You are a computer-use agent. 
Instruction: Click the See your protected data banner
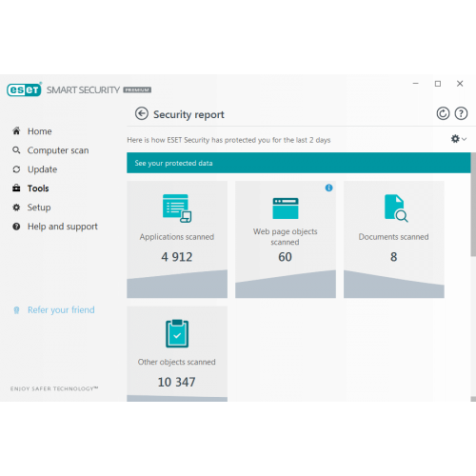coord(299,163)
